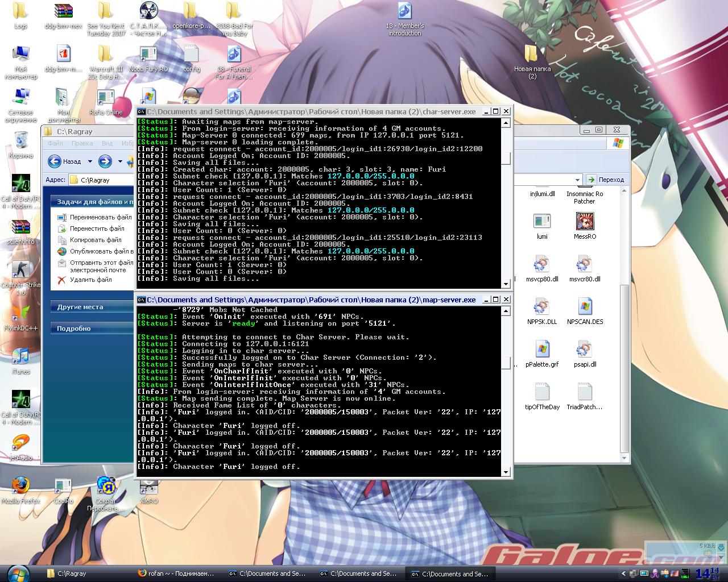The height and width of the screenshot is (582, 728).
Task: Open Сетевое окружение icon
Action: [21, 106]
